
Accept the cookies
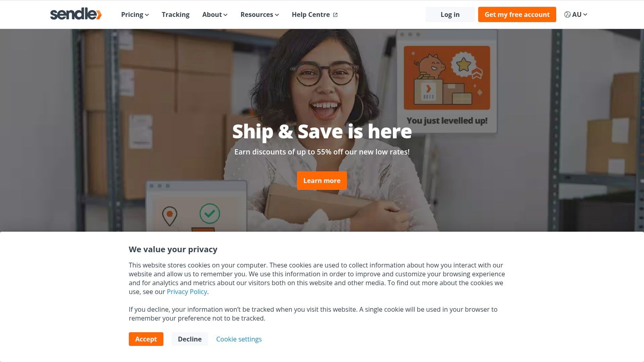pos(146,339)
